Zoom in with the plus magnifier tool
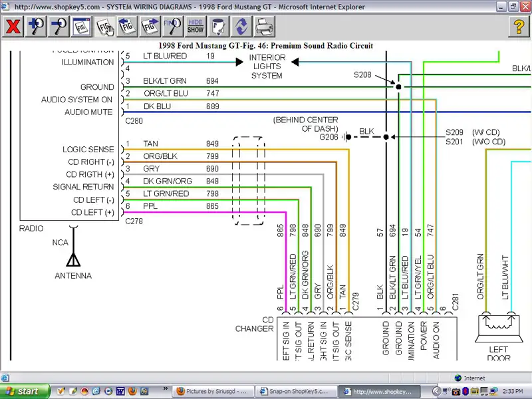This screenshot has height=399, width=532. click(36, 27)
